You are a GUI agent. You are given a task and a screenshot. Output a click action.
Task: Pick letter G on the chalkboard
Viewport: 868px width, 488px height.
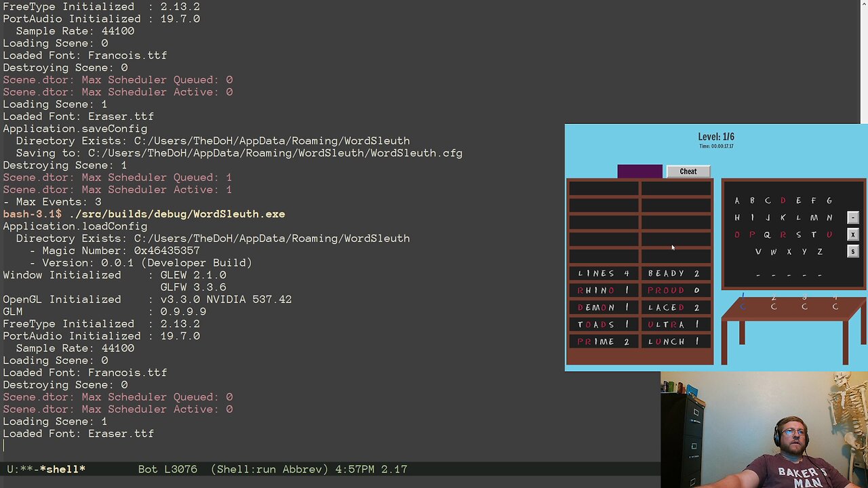pos(829,201)
